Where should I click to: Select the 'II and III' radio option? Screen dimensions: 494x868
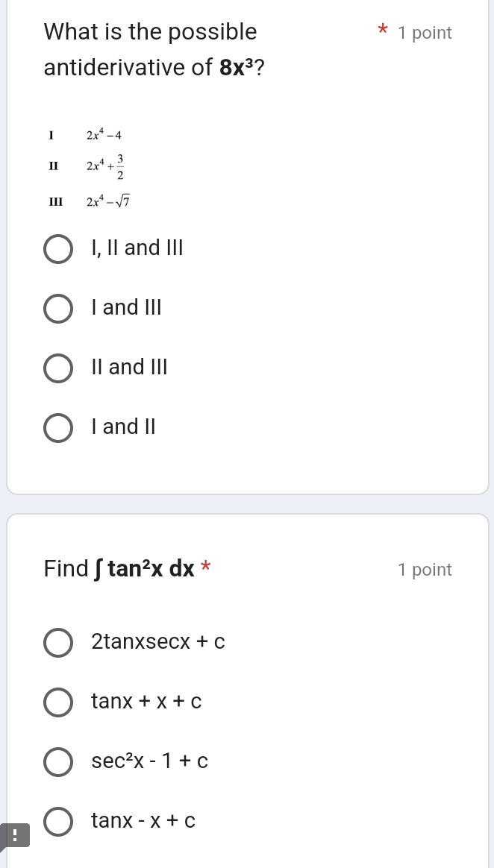coord(58,368)
